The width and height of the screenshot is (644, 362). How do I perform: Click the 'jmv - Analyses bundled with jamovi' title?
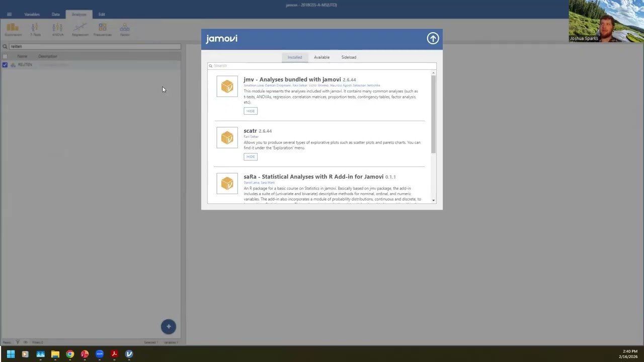pos(292,79)
